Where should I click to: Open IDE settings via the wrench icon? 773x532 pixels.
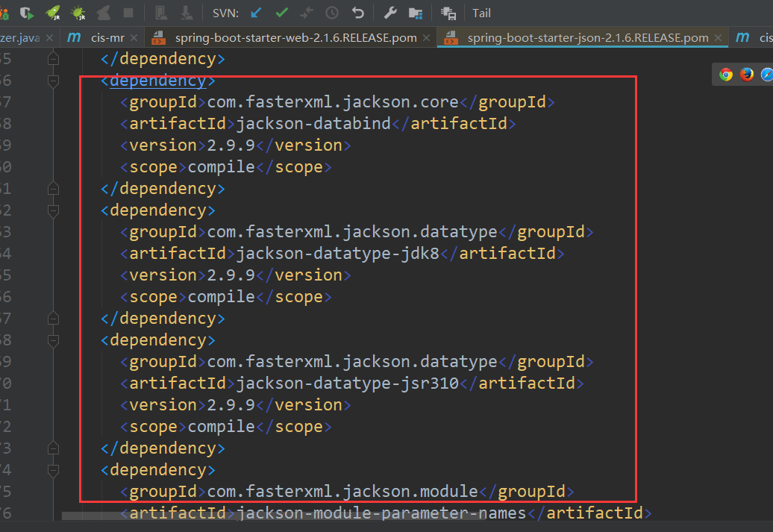(x=389, y=13)
